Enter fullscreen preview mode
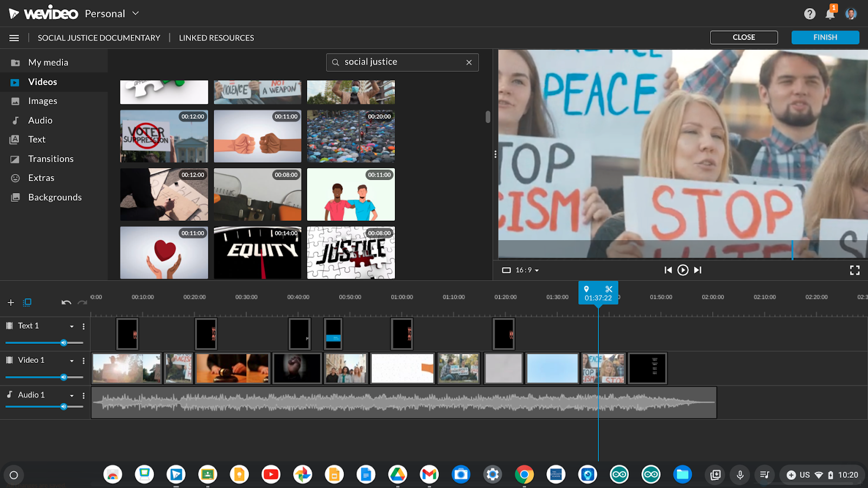Image resolution: width=868 pixels, height=488 pixels. 854,270
